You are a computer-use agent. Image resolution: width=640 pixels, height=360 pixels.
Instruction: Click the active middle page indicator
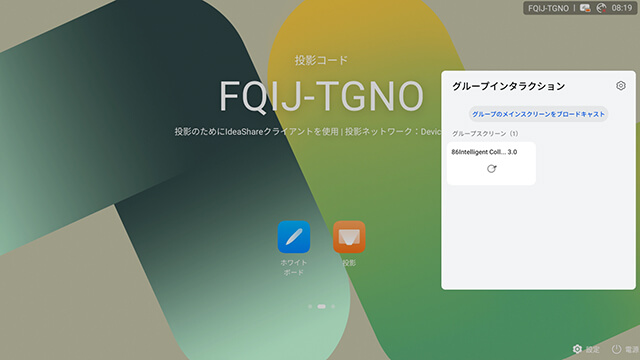tap(322, 306)
